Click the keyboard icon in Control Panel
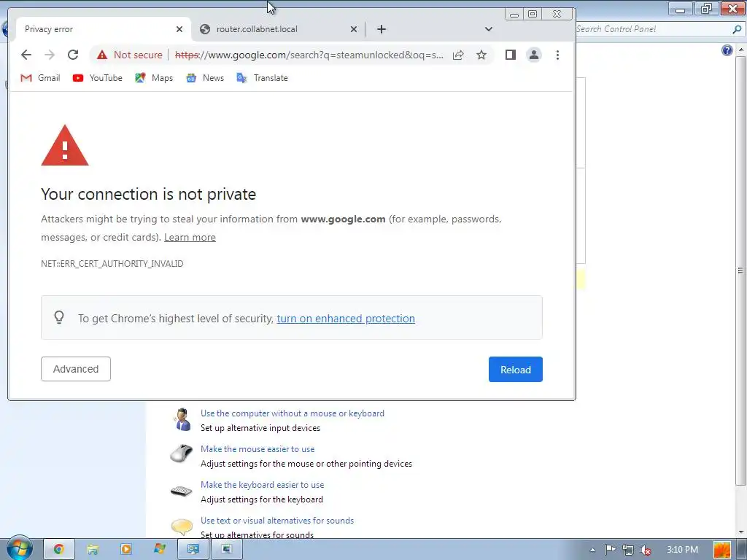Image resolution: width=747 pixels, height=560 pixels. click(x=182, y=491)
